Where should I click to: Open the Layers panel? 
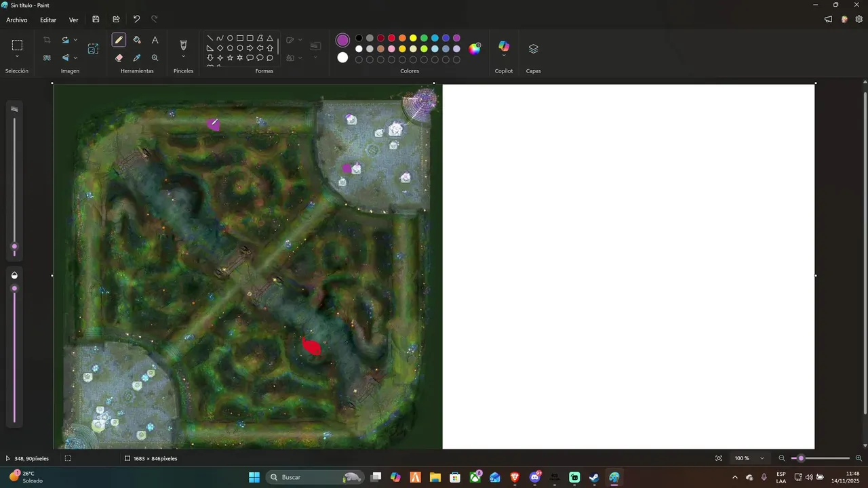click(x=533, y=49)
